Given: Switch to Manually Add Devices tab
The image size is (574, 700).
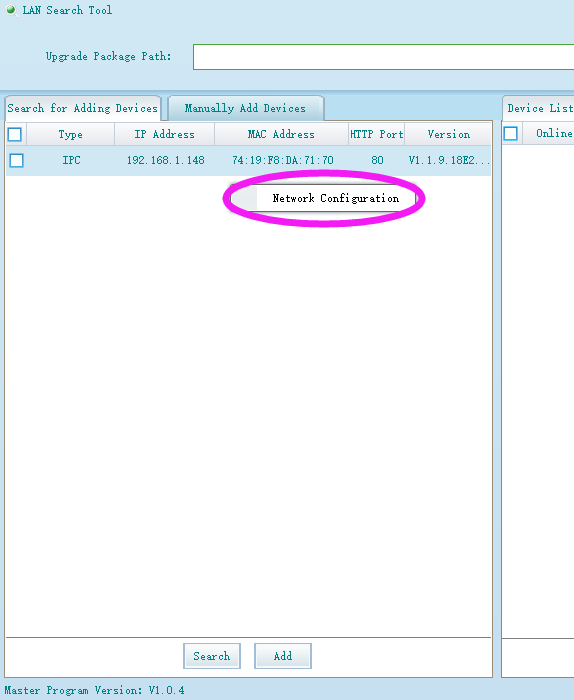Looking at the screenshot, I should pyautogui.click(x=245, y=108).
